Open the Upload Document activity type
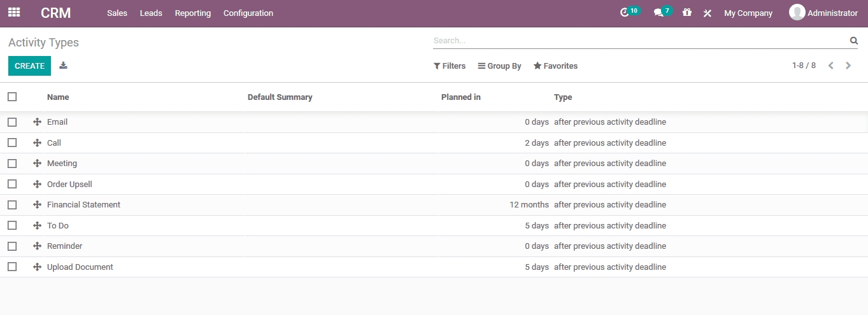 pos(80,267)
